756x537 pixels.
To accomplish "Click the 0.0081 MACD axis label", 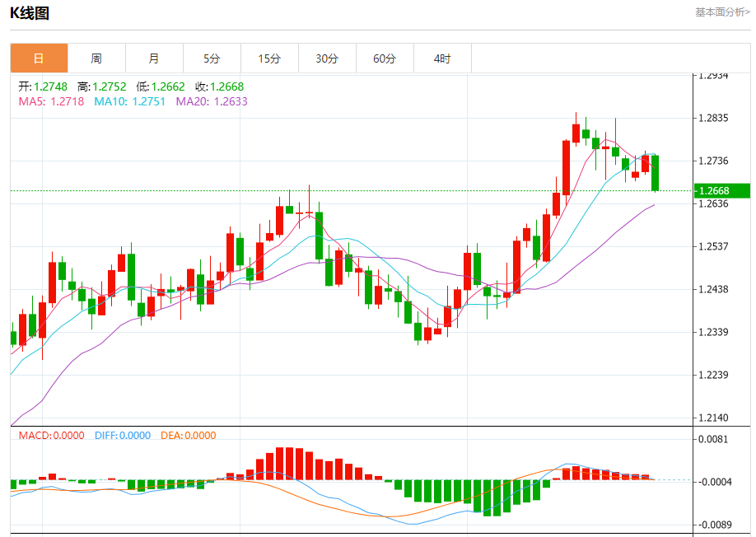I will 713,439.
